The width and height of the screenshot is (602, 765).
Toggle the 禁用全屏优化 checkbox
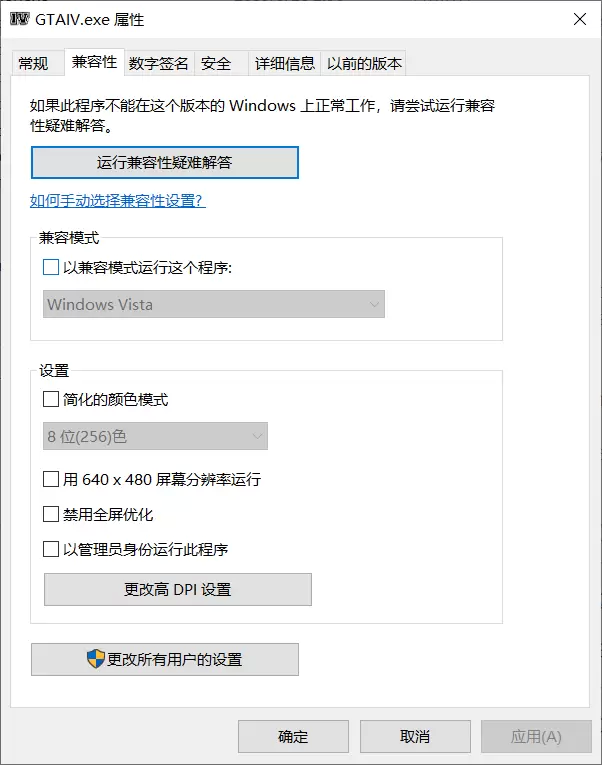51,514
